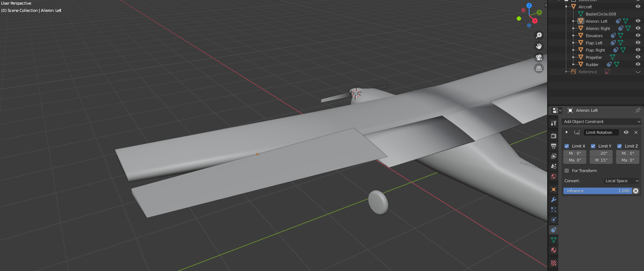
Task: Toggle Limit Rotation constraint visibility eye
Action: point(626,132)
